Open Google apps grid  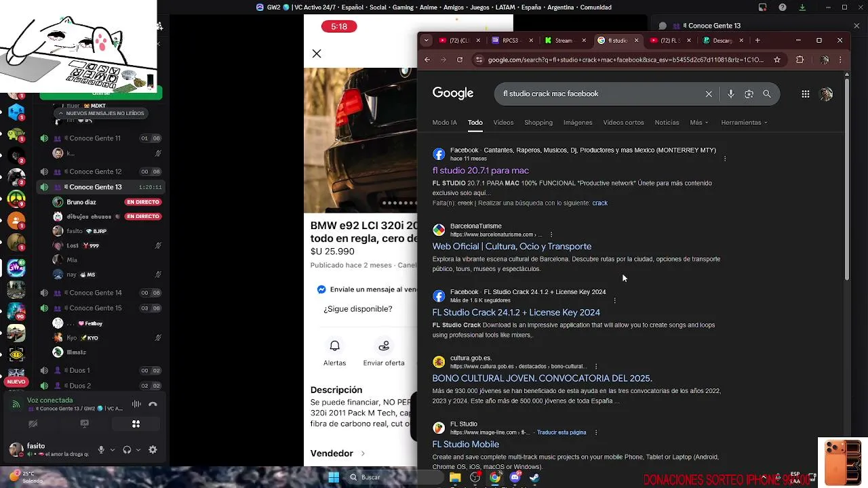coord(806,94)
